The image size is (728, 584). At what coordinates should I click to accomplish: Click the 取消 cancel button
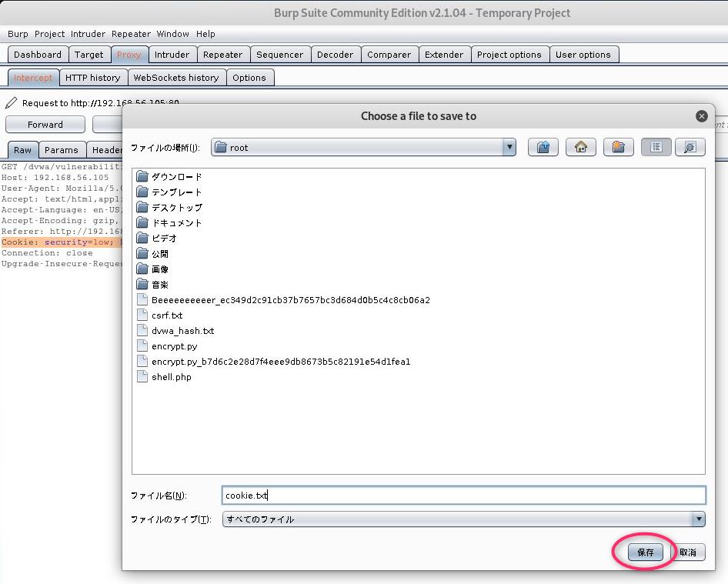coord(688,552)
